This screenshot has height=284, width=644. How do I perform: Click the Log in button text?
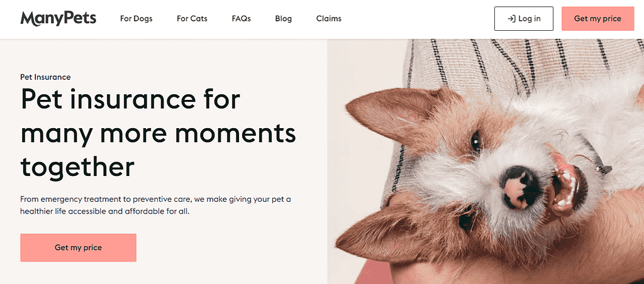pyautogui.click(x=530, y=19)
